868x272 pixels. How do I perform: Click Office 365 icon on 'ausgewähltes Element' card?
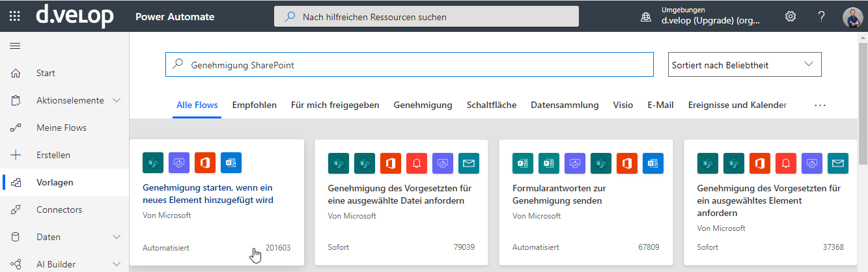[x=760, y=163]
